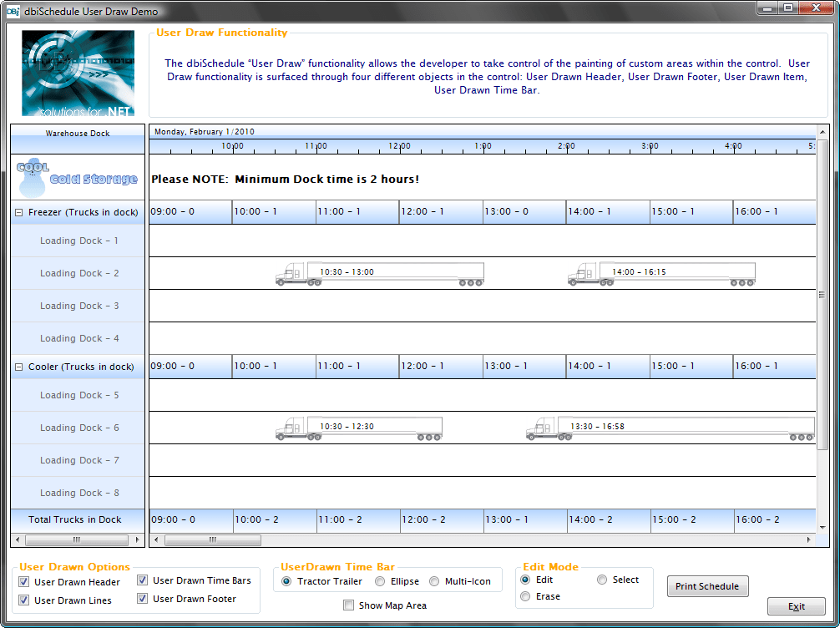The width and height of the screenshot is (840, 628).
Task: Choose the Select edit mode
Action: [602, 580]
